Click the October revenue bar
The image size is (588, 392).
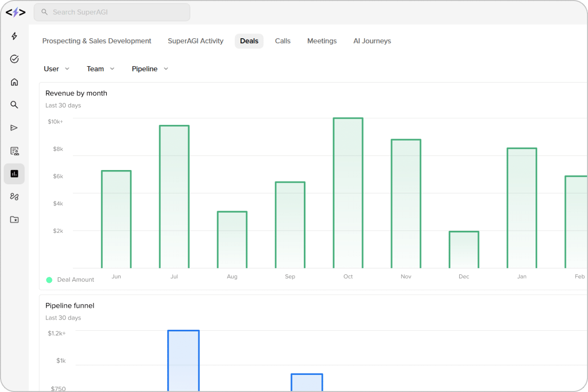pyautogui.click(x=348, y=193)
